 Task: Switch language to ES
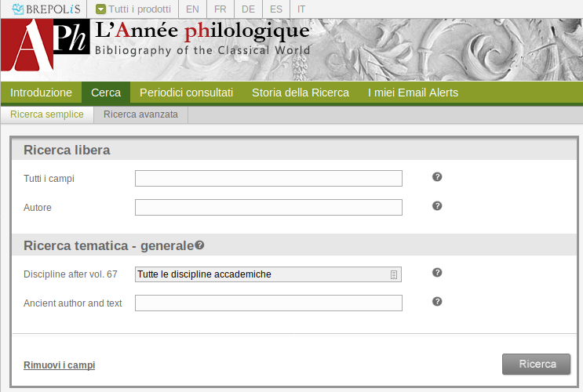pyautogui.click(x=276, y=9)
